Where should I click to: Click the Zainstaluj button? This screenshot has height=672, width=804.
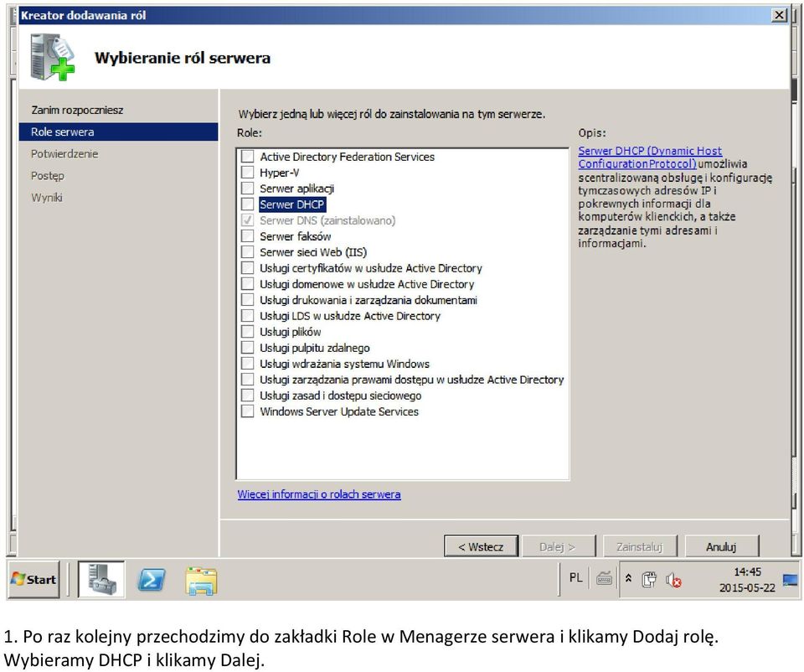coord(640,546)
